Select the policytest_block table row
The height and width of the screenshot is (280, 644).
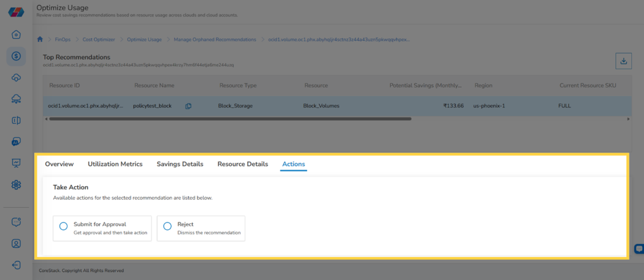pyautogui.click(x=336, y=106)
